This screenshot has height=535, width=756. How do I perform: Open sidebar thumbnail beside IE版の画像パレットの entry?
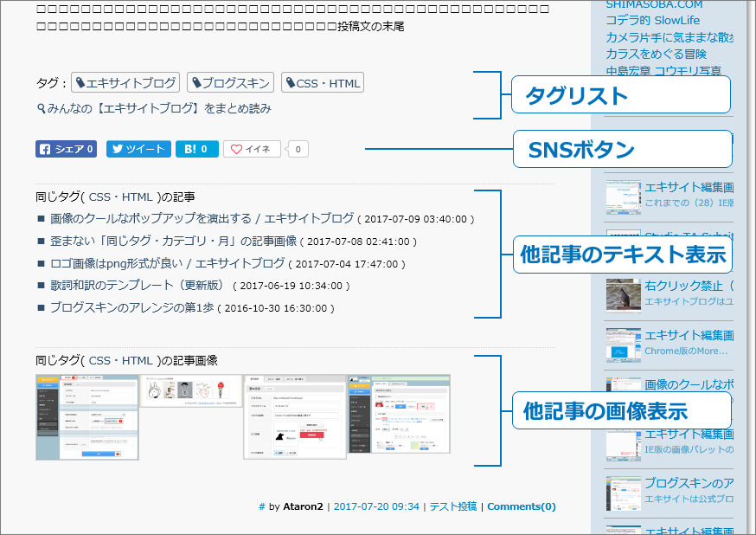624,445
